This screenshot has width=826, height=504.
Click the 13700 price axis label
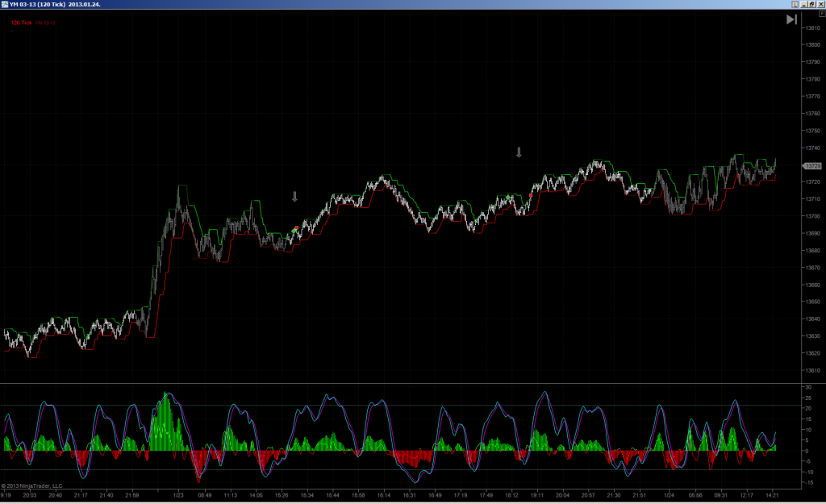coord(813,216)
